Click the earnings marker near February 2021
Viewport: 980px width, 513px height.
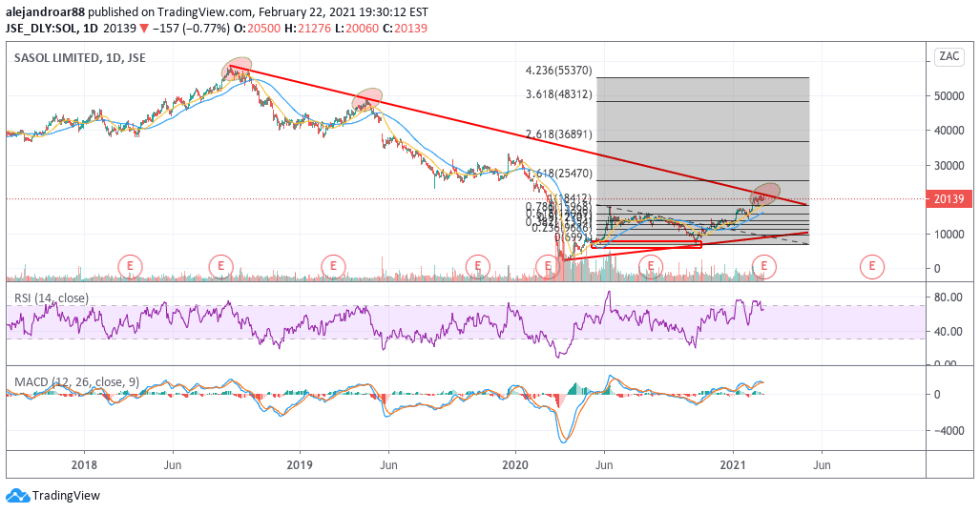pyautogui.click(x=763, y=266)
